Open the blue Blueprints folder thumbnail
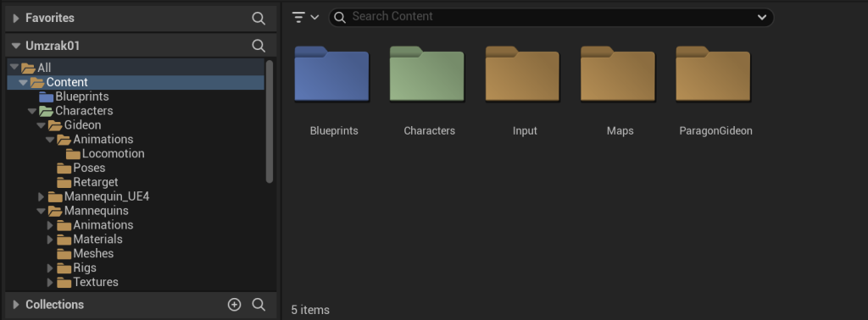 click(x=331, y=74)
